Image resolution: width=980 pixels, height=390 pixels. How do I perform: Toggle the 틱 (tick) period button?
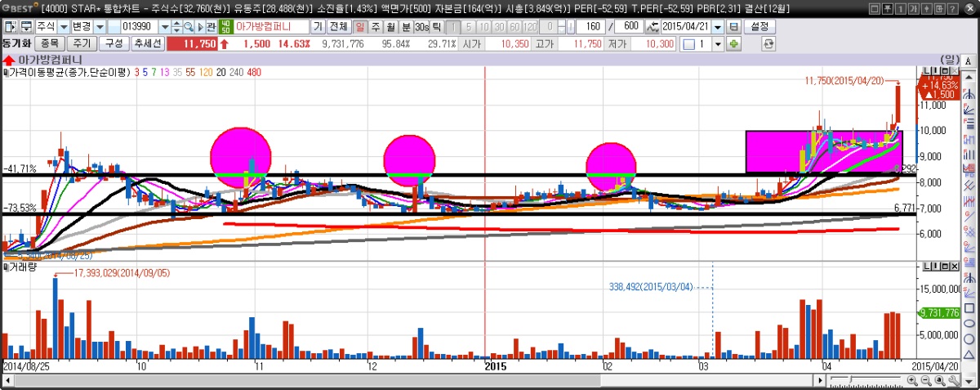click(435, 26)
